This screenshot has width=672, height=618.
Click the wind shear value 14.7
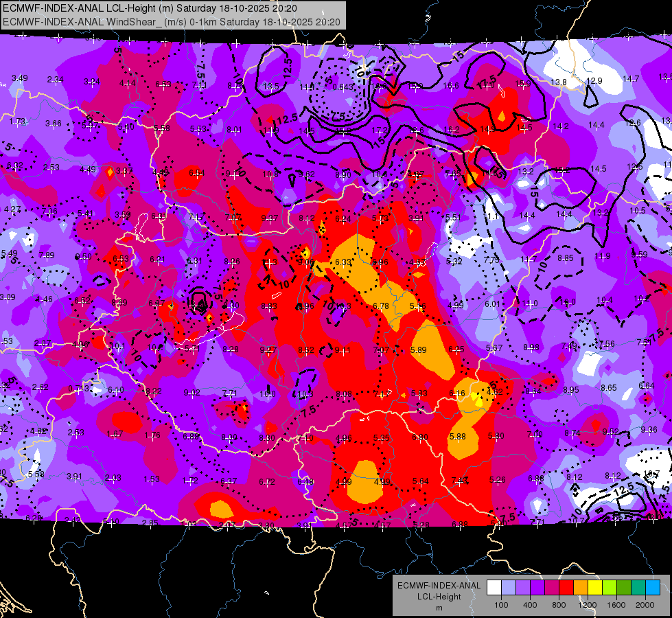pos(631,79)
